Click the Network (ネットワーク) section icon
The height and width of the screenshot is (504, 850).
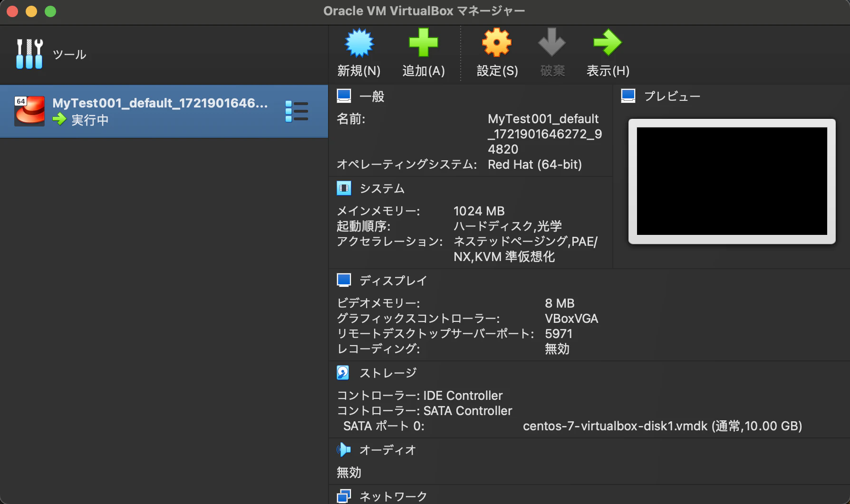(344, 496)
